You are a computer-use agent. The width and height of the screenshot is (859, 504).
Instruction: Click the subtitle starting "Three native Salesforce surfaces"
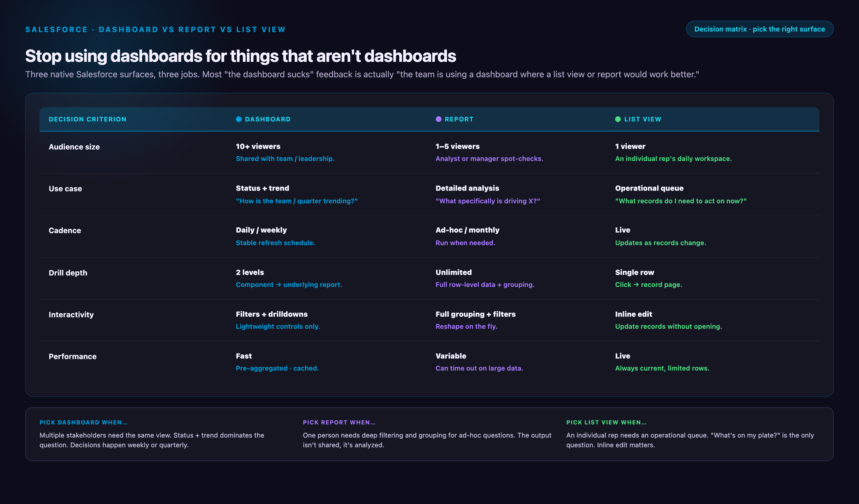(362, 74)
